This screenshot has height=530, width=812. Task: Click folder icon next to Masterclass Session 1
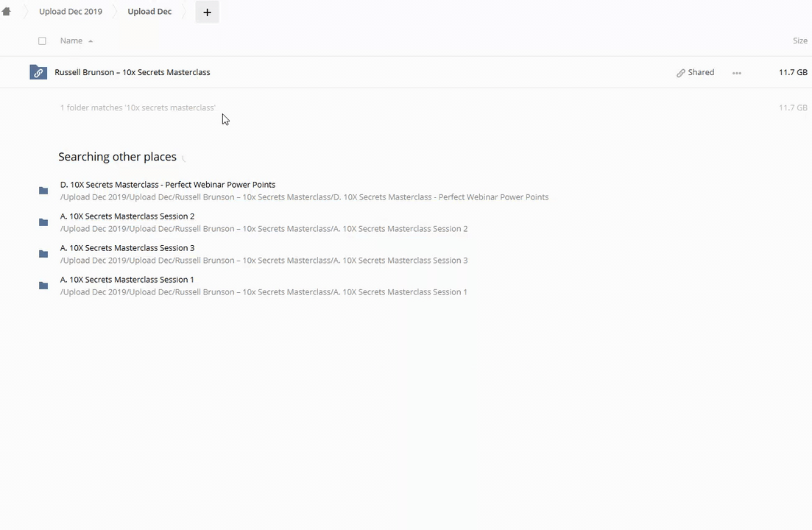point(43,286)
